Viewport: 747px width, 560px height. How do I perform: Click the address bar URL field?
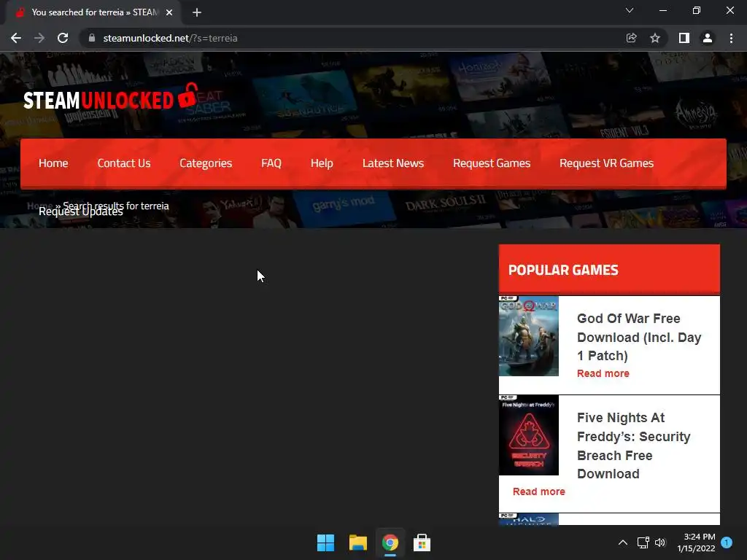pyautogui.click(x=352, y=38)
